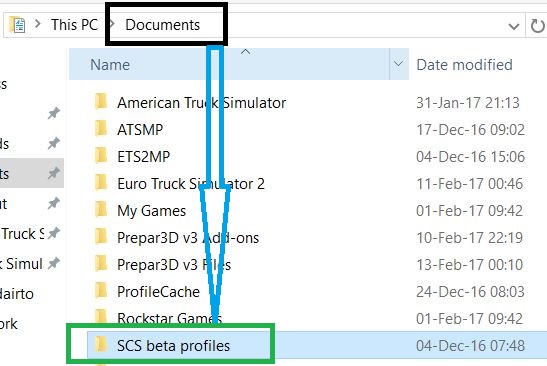Click the Documents breadcrumb in address bar
The height and width of the screenshot is (366, 547).
pos(163,25)
